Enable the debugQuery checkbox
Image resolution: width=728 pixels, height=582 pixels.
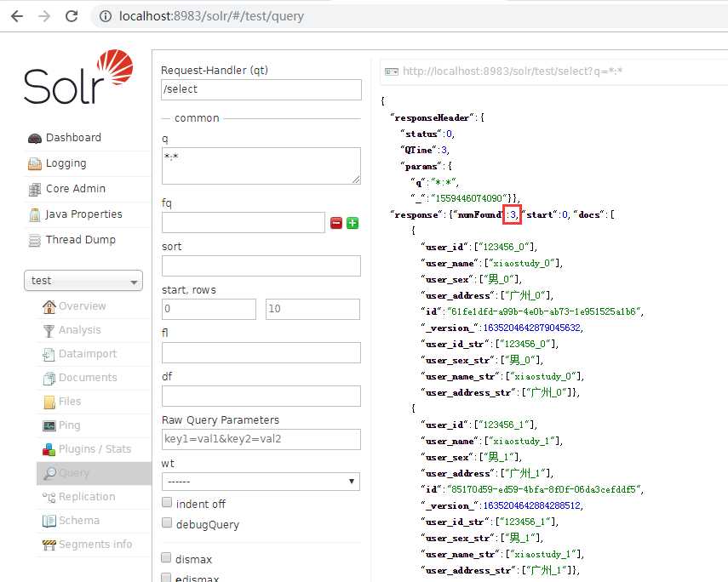click(167, 523)
